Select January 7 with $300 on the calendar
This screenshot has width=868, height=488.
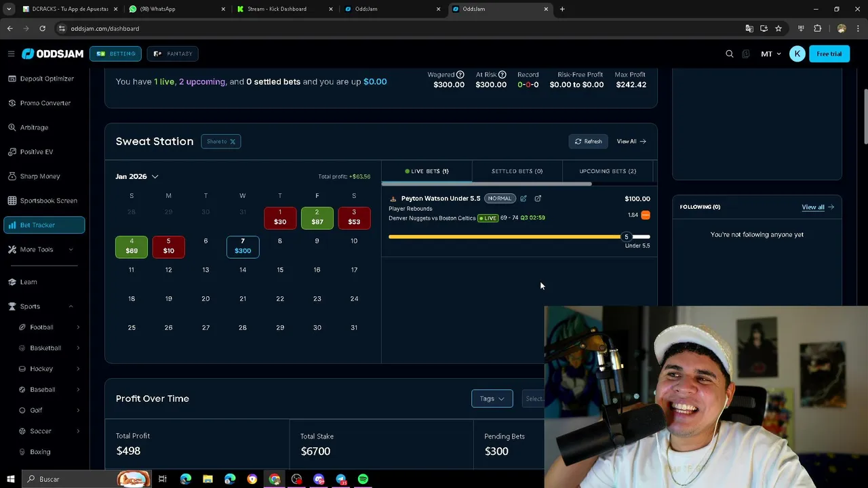click(243, 247)
